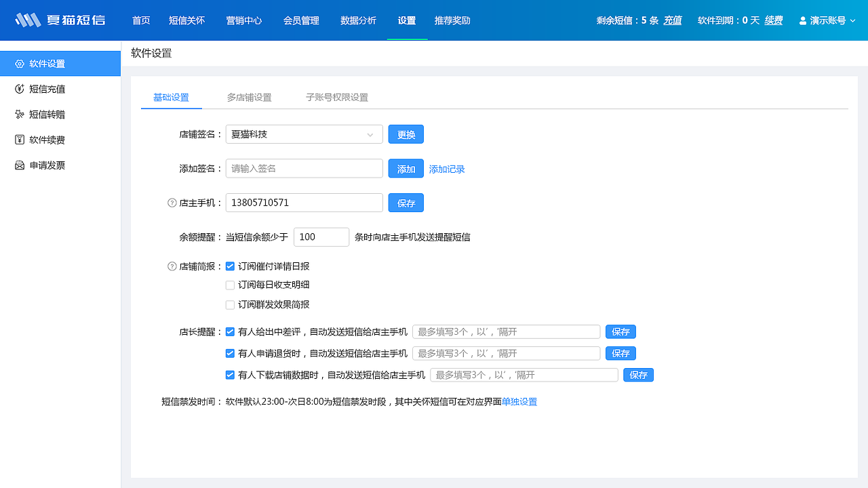Uncheck 订阅催付详情日报 subscription
The image size is (868, 488).
point(230,266)
